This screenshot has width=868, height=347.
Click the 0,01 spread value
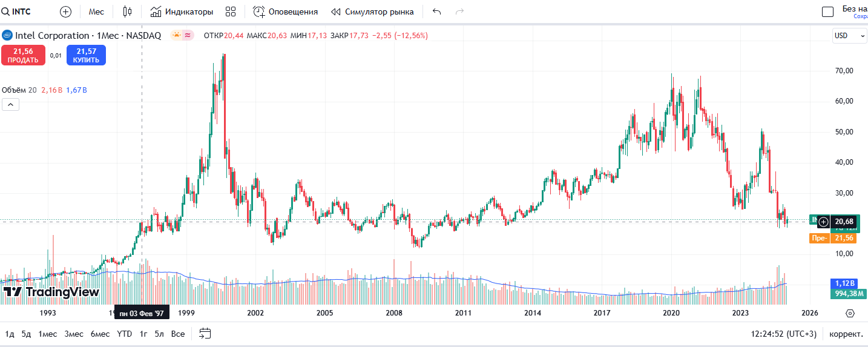[x=56, y=55]
